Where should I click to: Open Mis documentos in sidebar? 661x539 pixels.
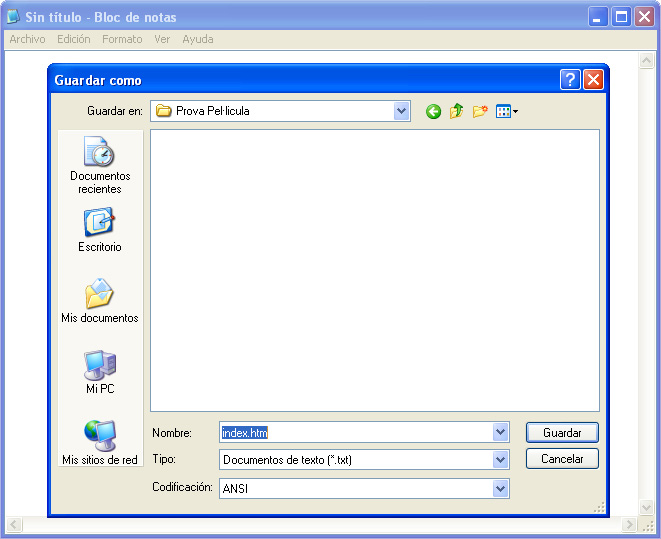tap(100, 301)
